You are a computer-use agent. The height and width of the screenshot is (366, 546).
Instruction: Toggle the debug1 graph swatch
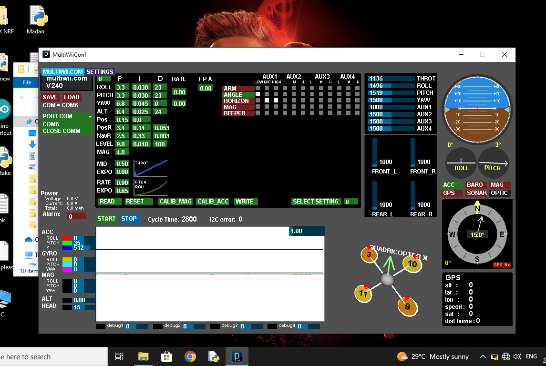(100, 327)
